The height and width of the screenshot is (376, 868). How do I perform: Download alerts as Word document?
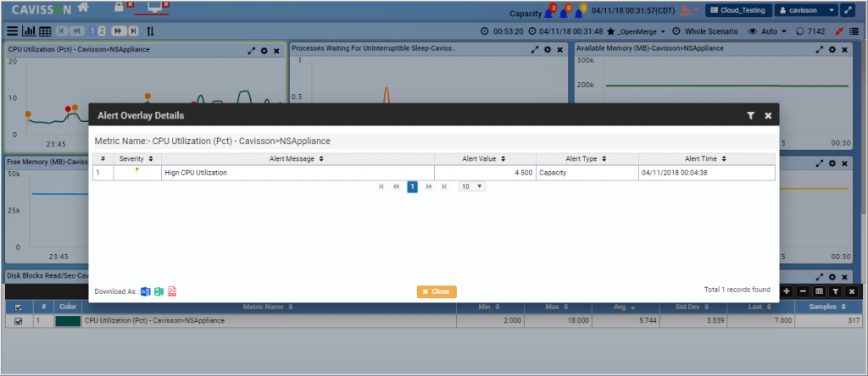[146, 291]
